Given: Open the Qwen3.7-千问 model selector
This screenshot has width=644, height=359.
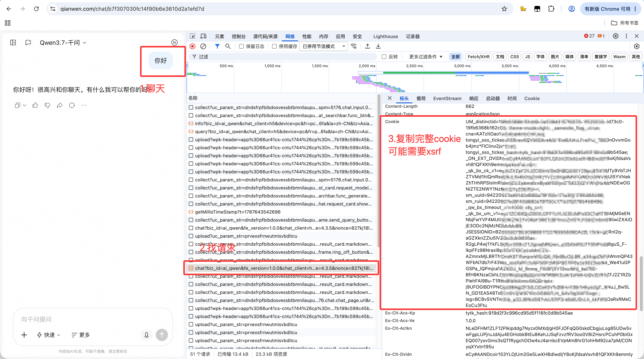Looking at the screenshot, I should [x=63, y=43].
